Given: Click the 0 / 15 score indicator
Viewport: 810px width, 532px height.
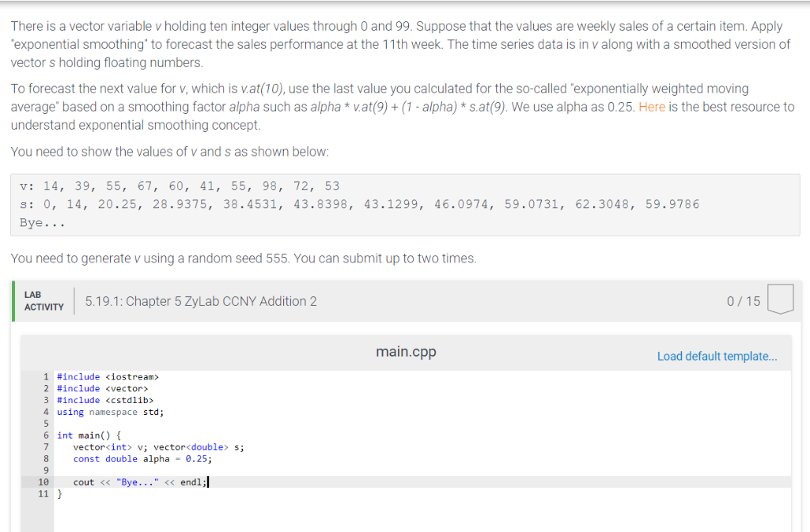Looking at the screenshot, I should coord(742,301).
